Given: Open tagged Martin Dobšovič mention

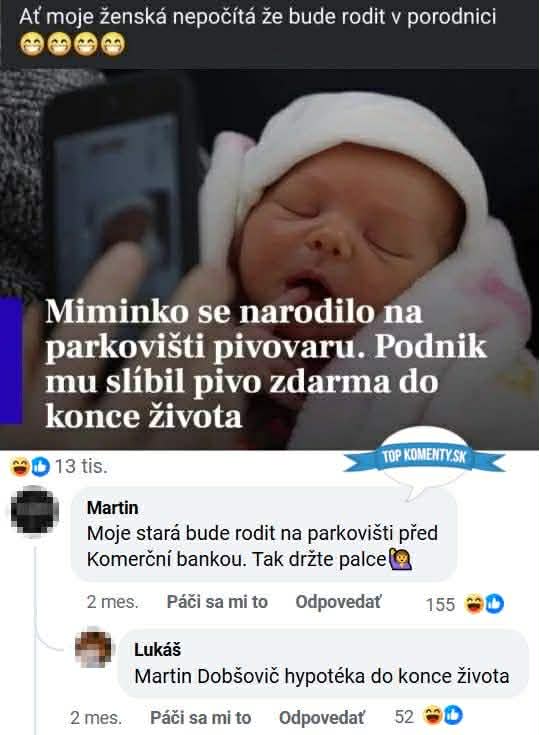Looking at the screenshot, I should click(x=207, y=676).
